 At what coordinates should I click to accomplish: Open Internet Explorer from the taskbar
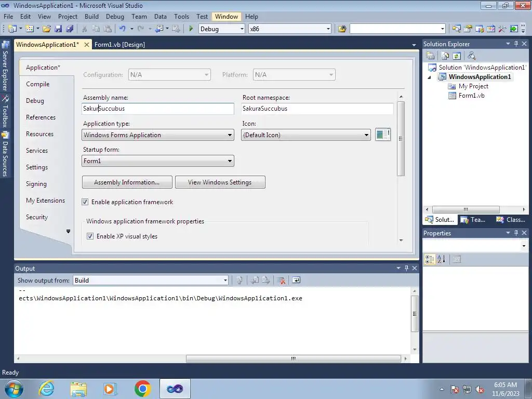46,389
